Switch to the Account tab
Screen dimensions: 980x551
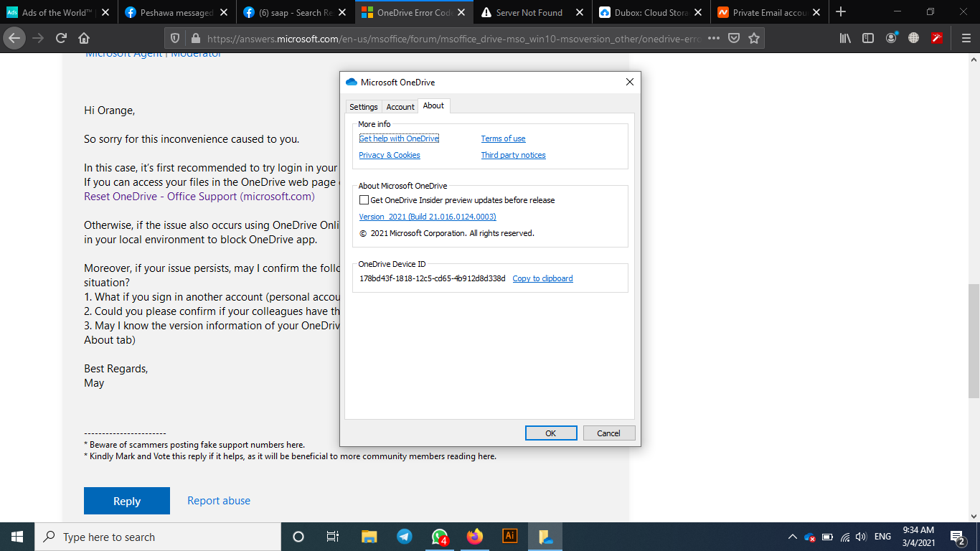coord(400,106)
